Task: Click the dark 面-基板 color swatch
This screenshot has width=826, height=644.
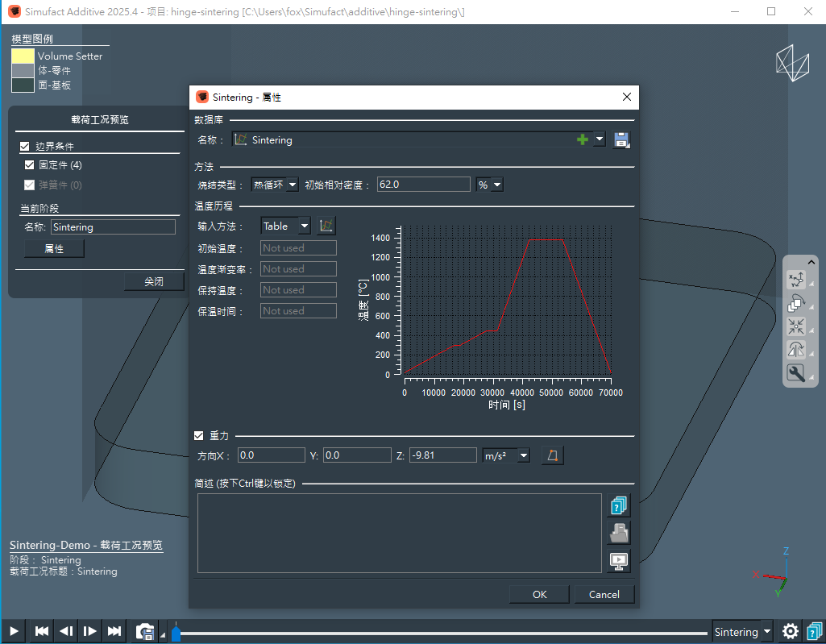Action: 23,85
